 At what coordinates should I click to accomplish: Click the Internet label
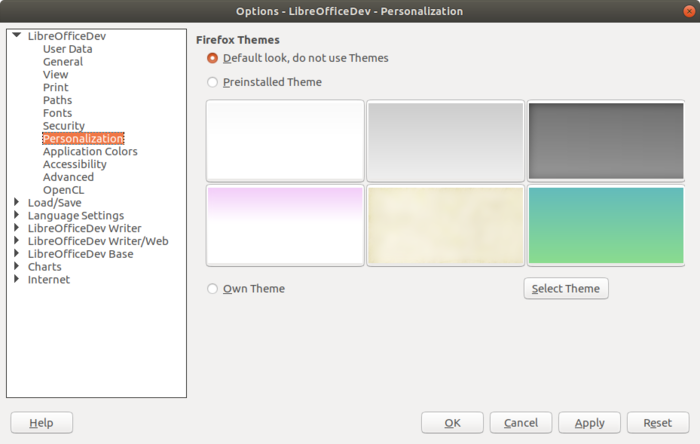(x=49, y=280)
